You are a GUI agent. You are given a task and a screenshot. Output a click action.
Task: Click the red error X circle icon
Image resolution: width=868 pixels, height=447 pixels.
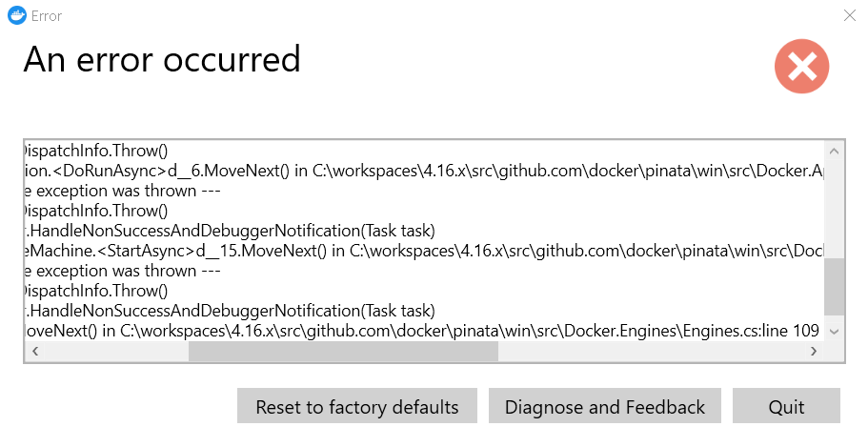click(x=801, y=66)
